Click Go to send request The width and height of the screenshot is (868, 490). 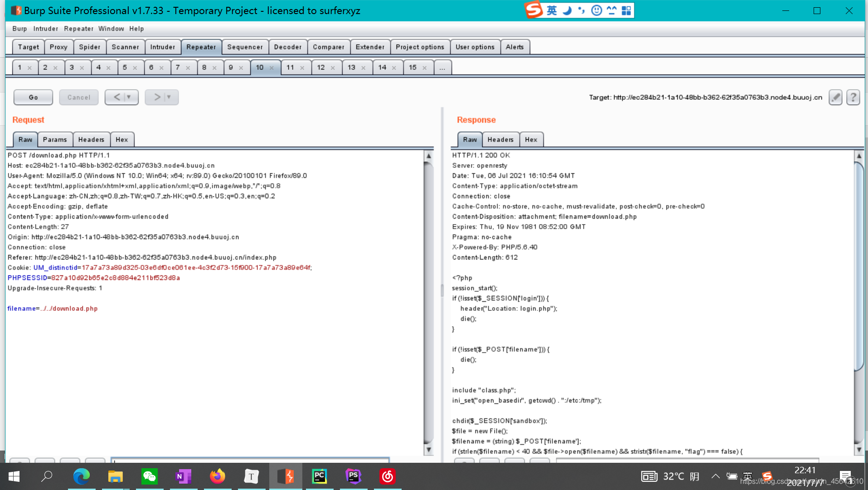33,97
